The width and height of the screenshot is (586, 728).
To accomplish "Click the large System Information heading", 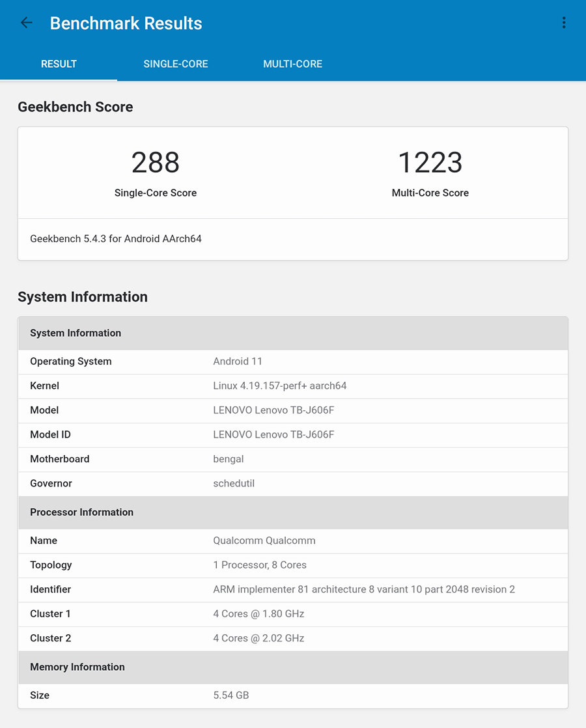I will 83,297.
